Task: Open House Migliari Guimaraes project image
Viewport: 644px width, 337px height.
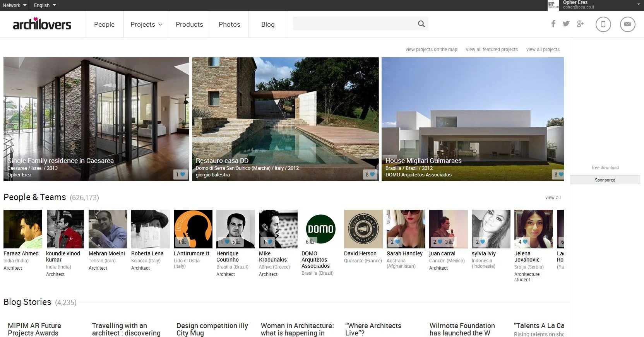Action: [473, 119]
